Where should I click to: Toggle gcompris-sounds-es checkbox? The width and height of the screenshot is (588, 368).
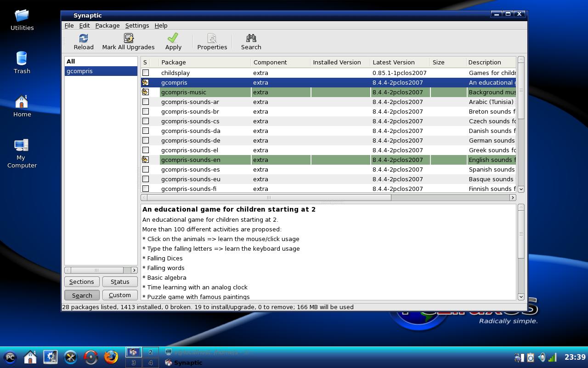146,169
